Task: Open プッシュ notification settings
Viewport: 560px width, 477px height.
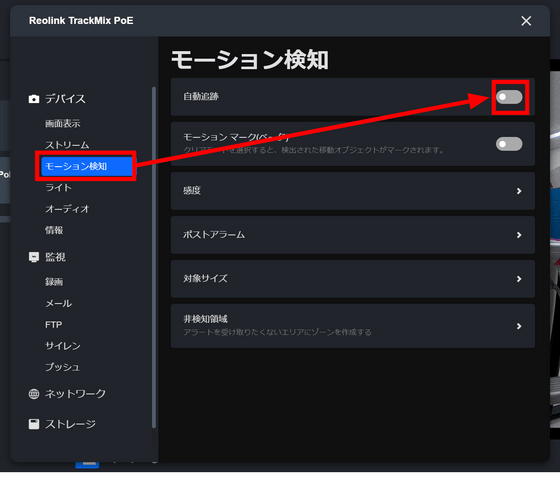Action: [x=62, y=367]
